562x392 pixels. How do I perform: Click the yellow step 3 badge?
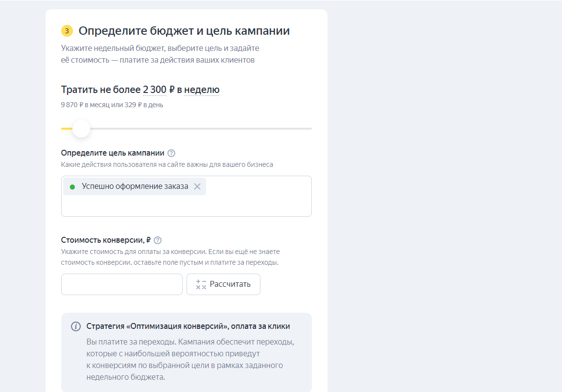click(x=67, y=31)
